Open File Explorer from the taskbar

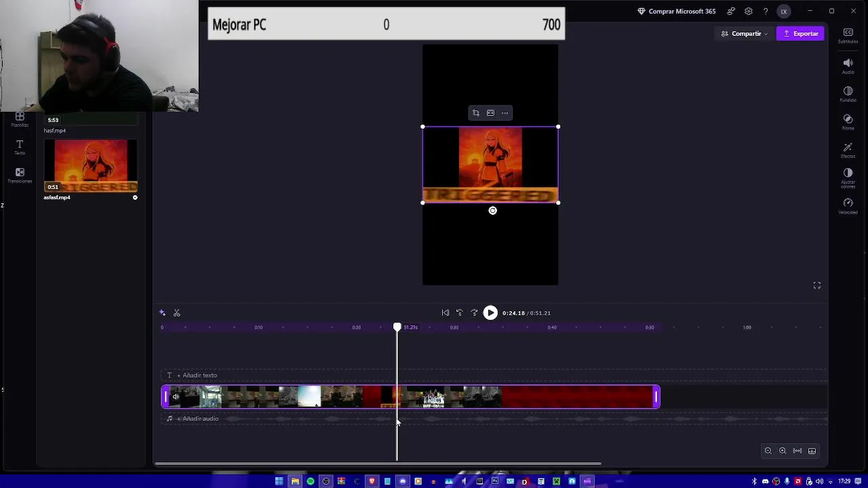pos(295,481)
